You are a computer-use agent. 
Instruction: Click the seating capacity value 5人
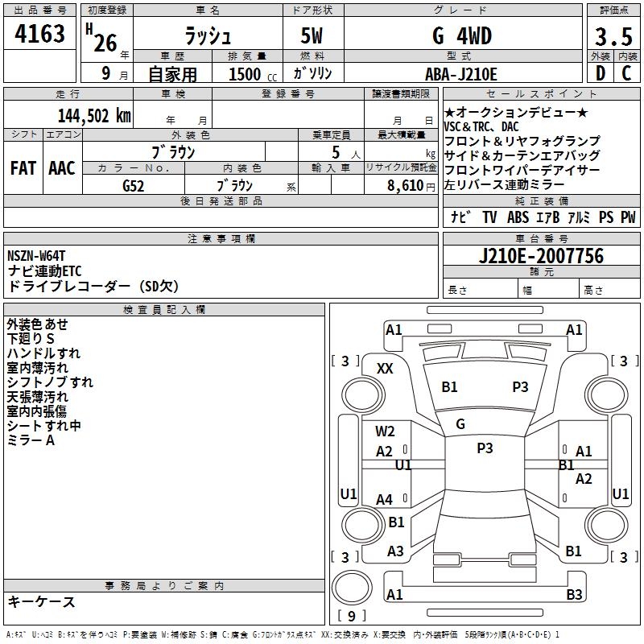[x=345, y=153]
